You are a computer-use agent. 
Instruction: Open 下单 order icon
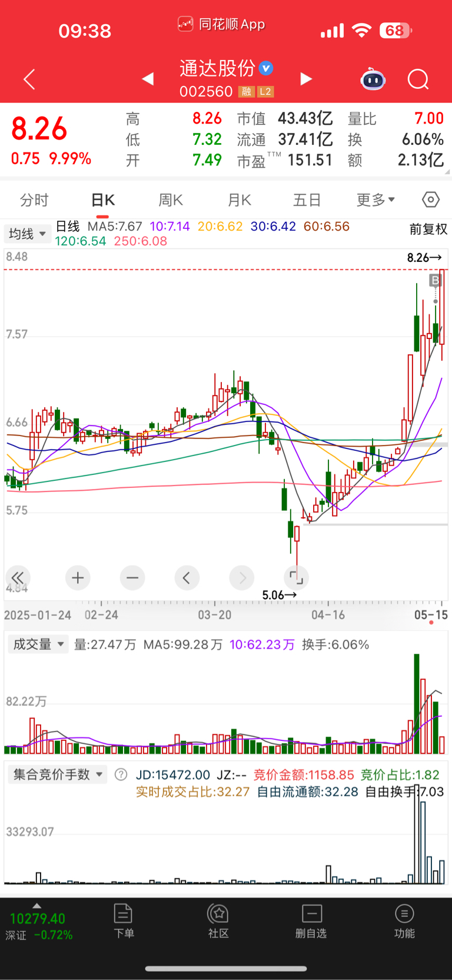point(124,921)
